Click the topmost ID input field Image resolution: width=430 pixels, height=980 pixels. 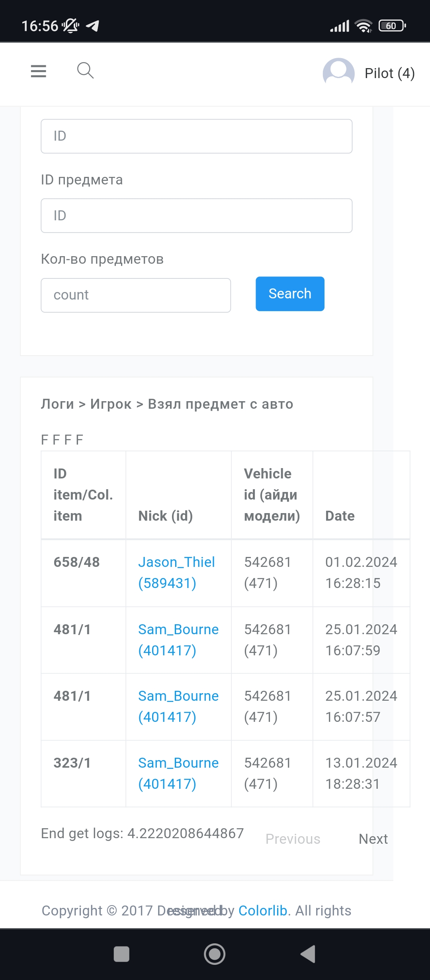point(196,136)
